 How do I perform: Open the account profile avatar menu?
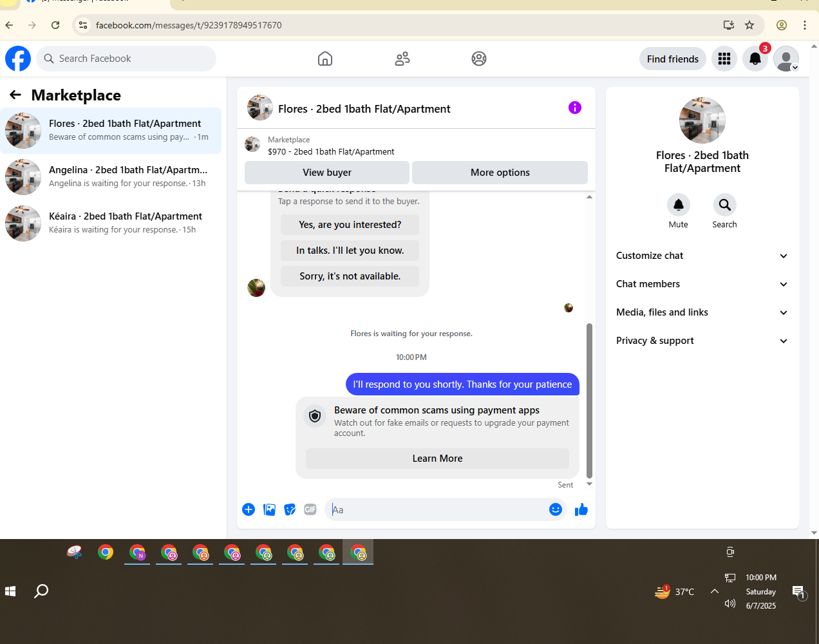click(786, 59)
